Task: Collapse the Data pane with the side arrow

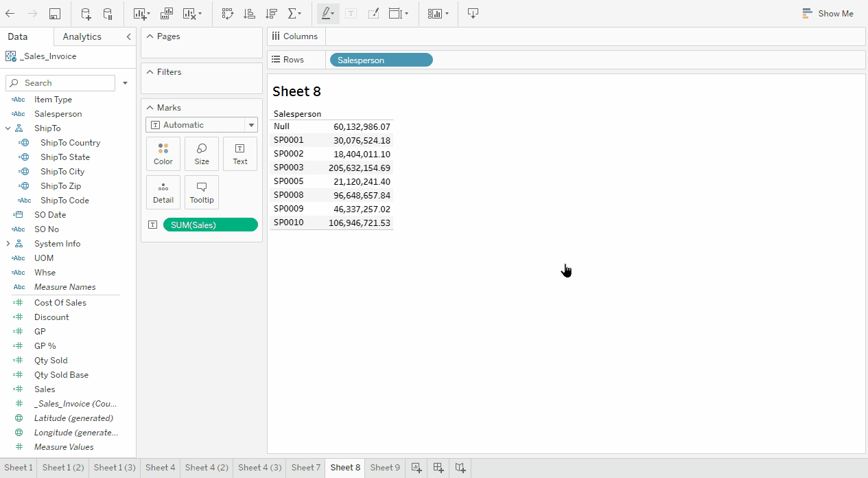Action: pos(128,37)
